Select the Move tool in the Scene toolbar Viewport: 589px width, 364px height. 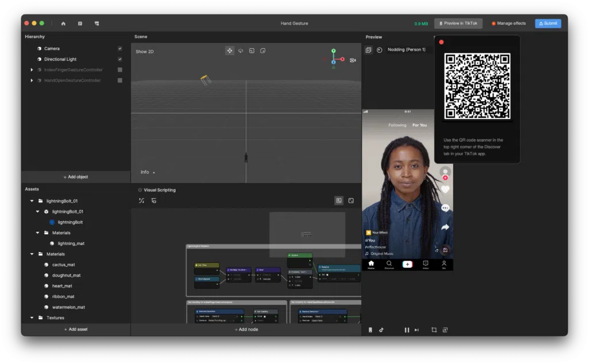coord(230,51)
